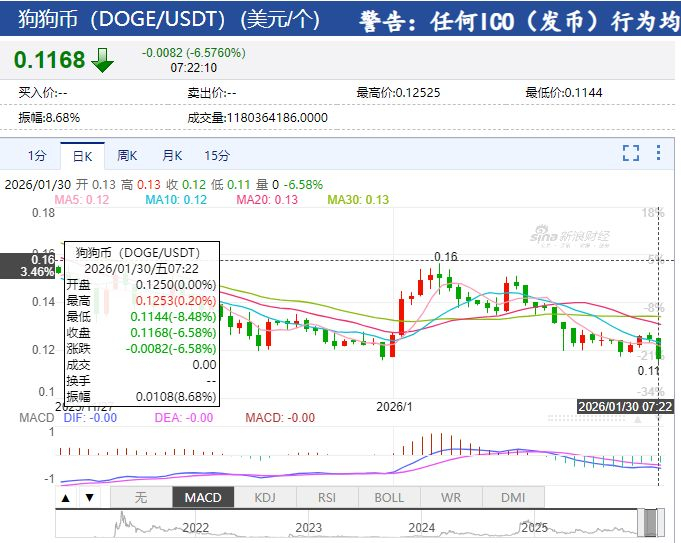Viewport: 681px width, 543px height.
Task: Click the timeline range slider handle
Action: [651, 523]
